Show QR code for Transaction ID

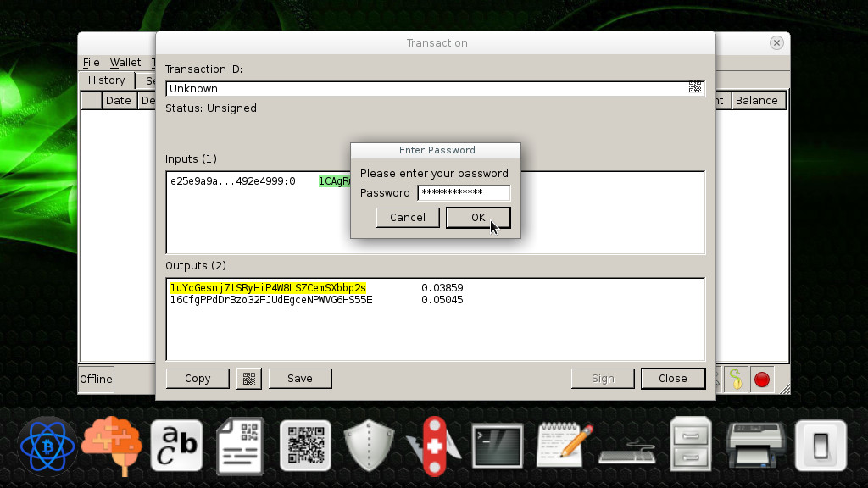pyautogui.click(x=695, y=87)
